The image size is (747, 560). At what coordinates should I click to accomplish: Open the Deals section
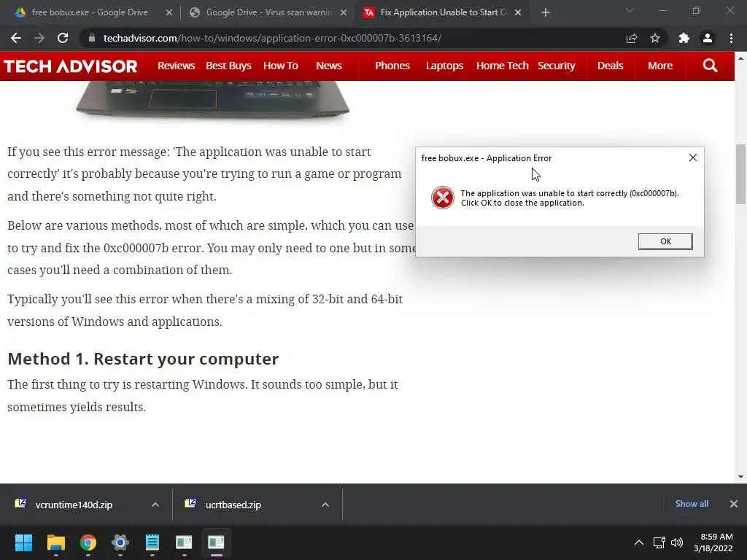click(611, 66)
